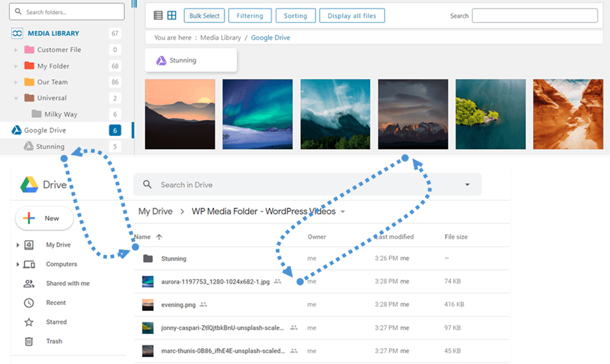Open the aurora borealis image thumbnail
610x364 pixels.
(x=257, y=114)
